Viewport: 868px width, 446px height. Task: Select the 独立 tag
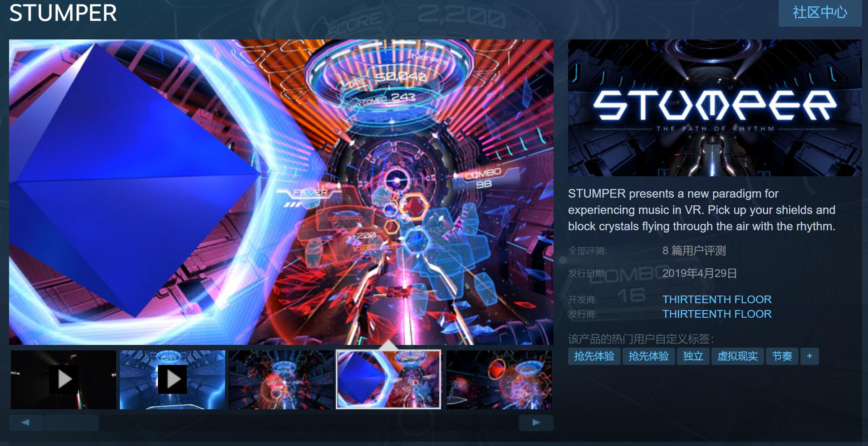point(693,356)
